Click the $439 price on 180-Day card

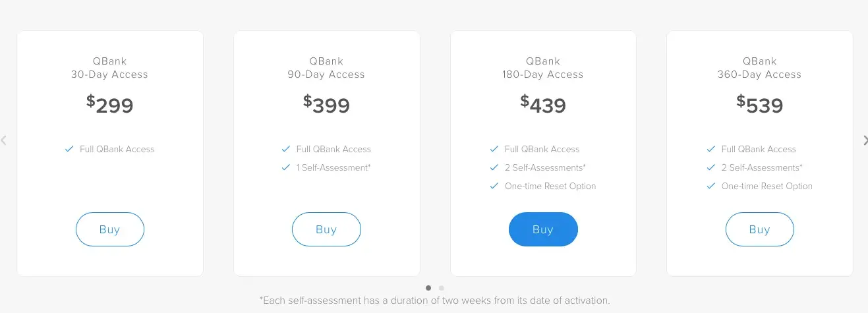click(x=543, y=105)
